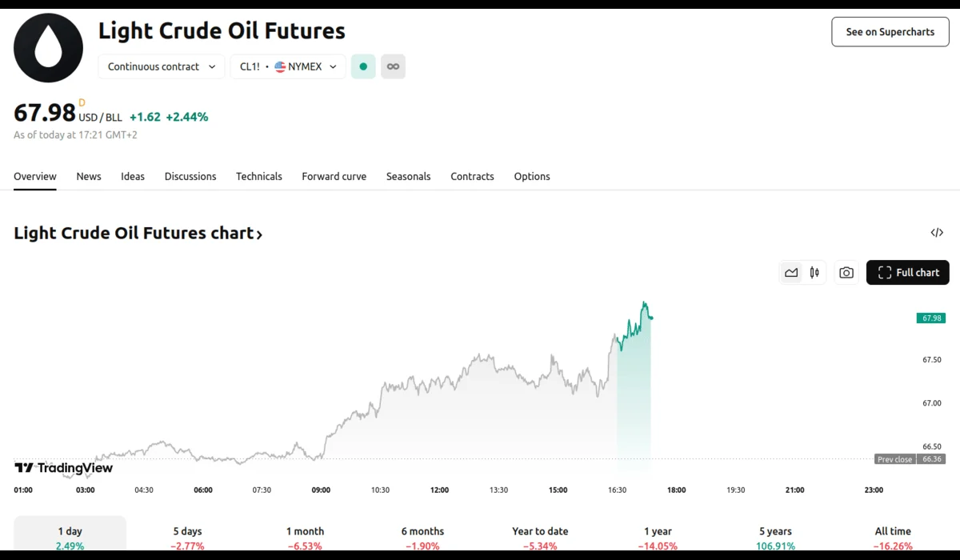Switch to the Technicals tab
960x560 pixels.
[x=258, y=176]
